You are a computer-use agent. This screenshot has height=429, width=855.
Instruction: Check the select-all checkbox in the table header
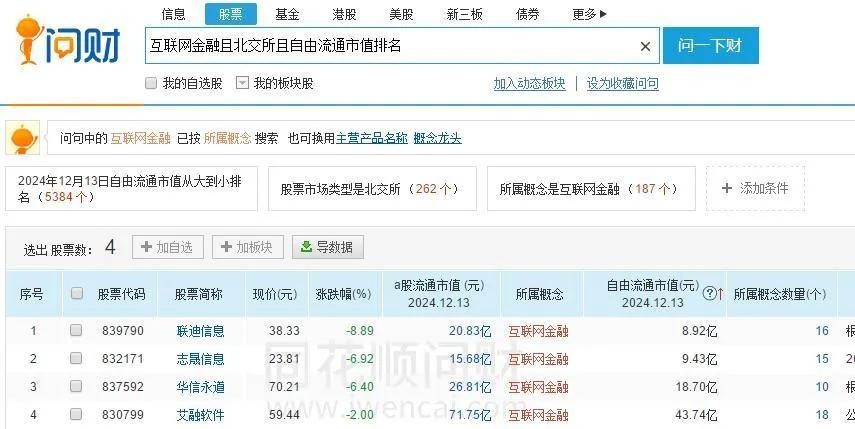[x=76, y=294]
